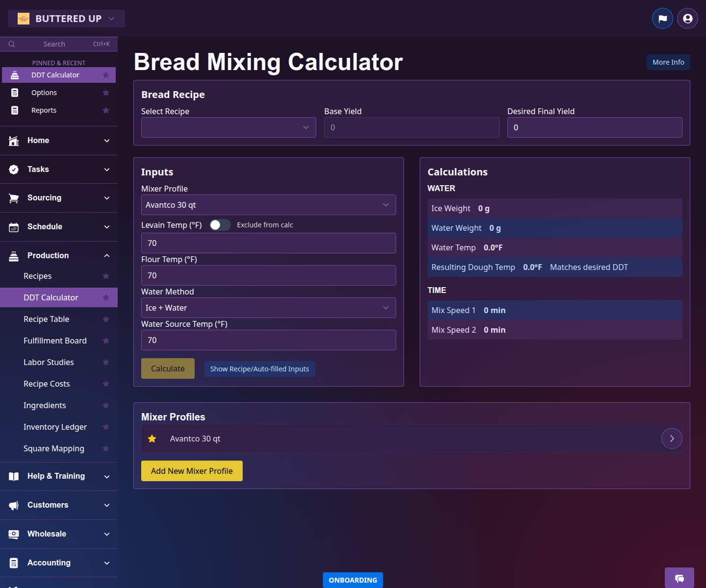The image size is (706, 588).
Task: Open the Schedule calendar icon
Action: (13, 226)
